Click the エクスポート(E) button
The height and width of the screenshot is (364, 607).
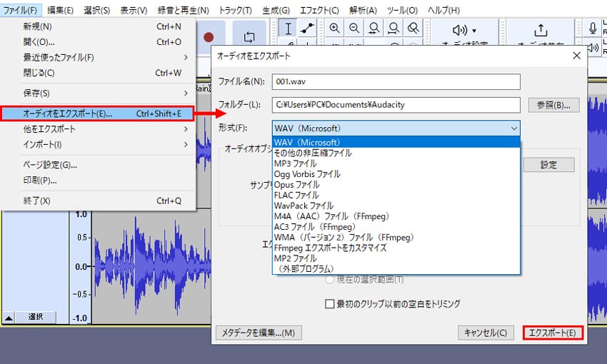point(553,333)
